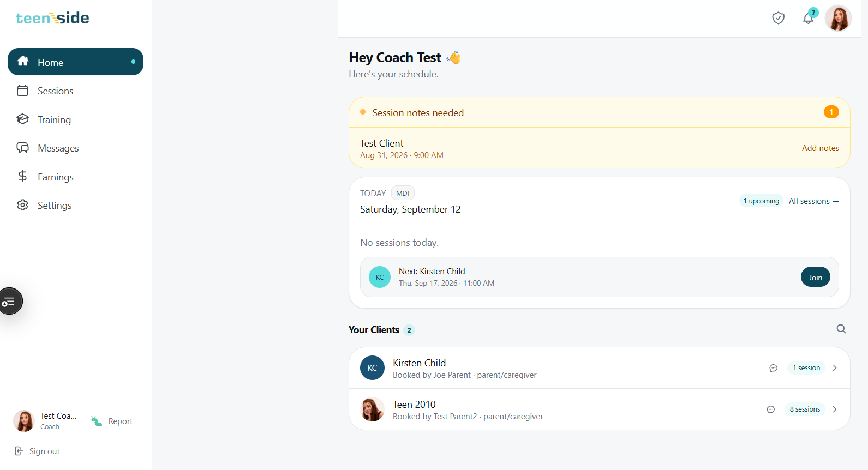868x470 pixels.
Task: Open Sessions in the sidebar
Action: click(75, 91)
